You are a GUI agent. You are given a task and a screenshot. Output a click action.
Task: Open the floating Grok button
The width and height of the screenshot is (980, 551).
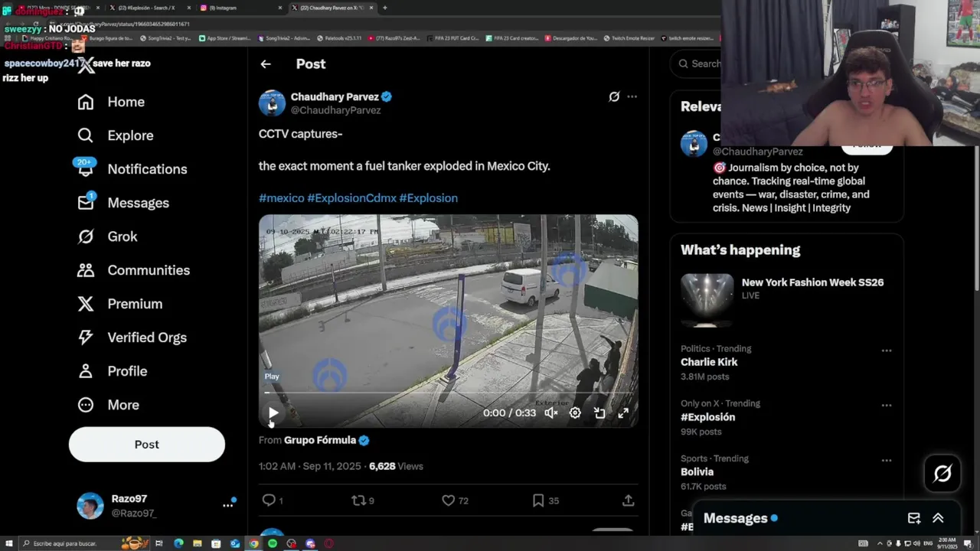[942, 474]
